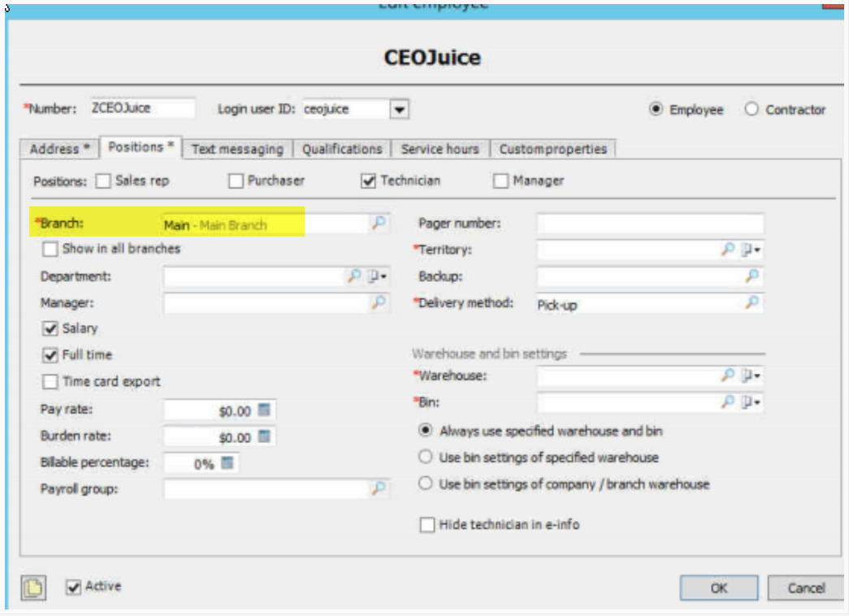This screenshot has width=849, height=616.
Task: Open Territory lookup magnifier icon
Action: (x=728, y=249)
